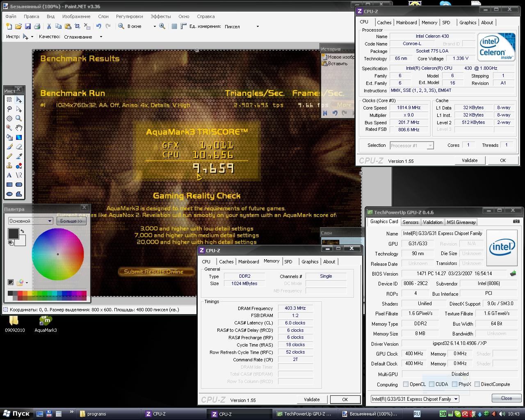Click the Open file toolbar icon
This screenshot has height=420, width=525.
pyautogui.click(x=18, y=26)
